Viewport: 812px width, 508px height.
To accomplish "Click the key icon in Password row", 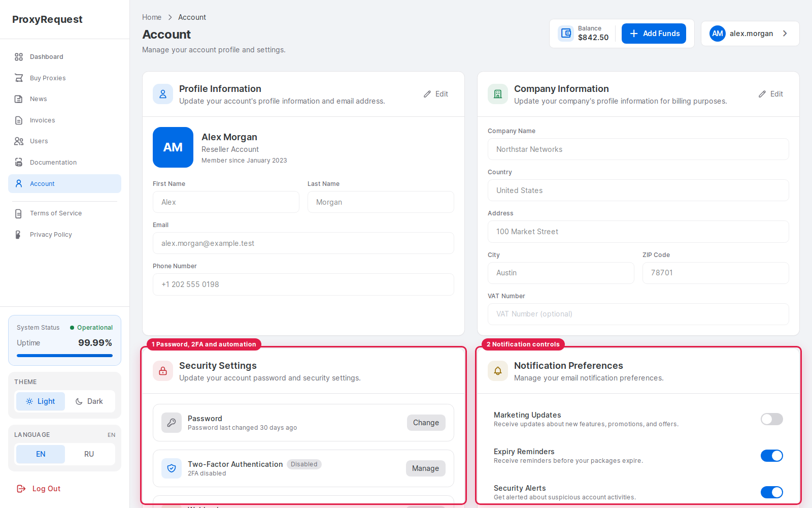I will [172, 423].
